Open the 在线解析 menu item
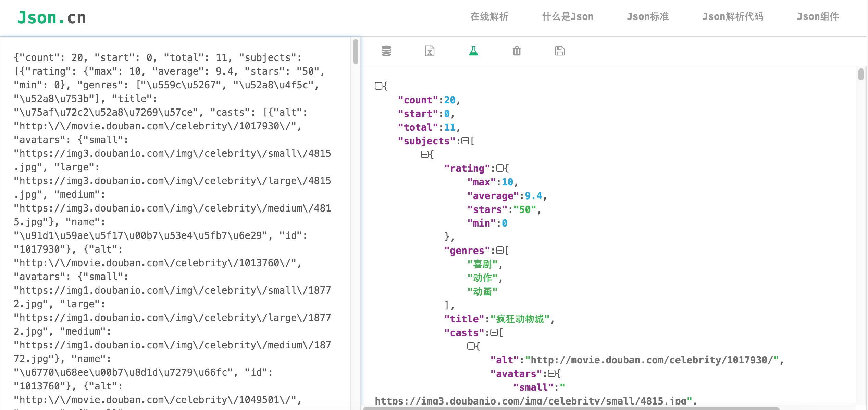This screenshot has height=410, width=868. tap(489, 16)
